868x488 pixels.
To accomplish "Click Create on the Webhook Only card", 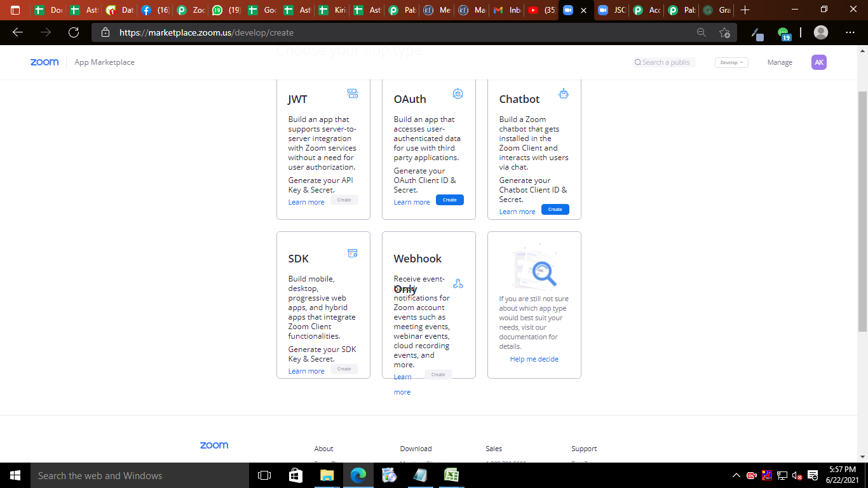I will point(438,374).
